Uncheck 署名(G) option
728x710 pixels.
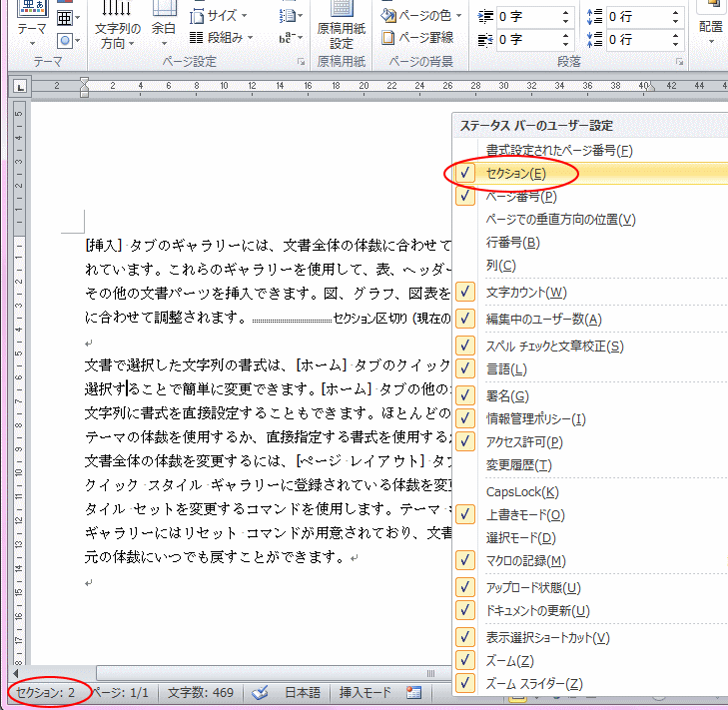(x=590, y=396)
